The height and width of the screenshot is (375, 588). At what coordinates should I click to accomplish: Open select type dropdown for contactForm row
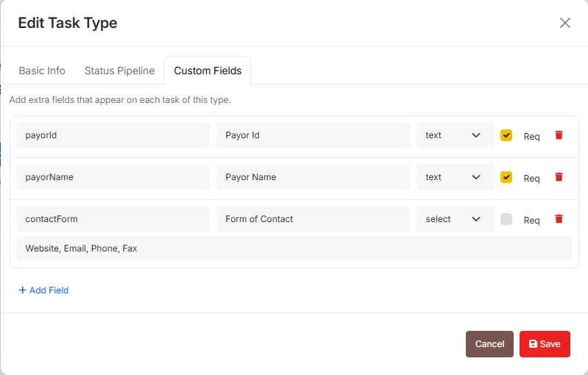(x=456, y=219)
